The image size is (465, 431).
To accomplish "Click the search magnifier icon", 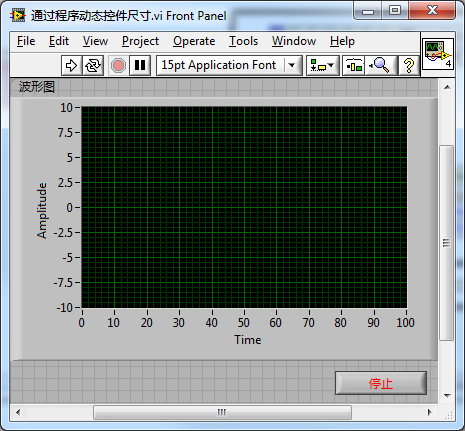I will click(x=380, y=65).
